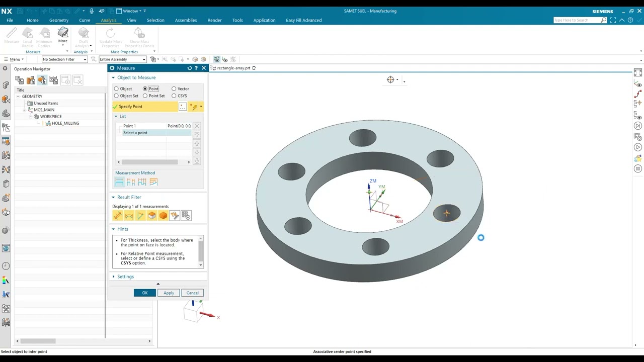Select HOLE_MILLING in the navigator tree
Screen dimensions: 644x362
point(65,123)
